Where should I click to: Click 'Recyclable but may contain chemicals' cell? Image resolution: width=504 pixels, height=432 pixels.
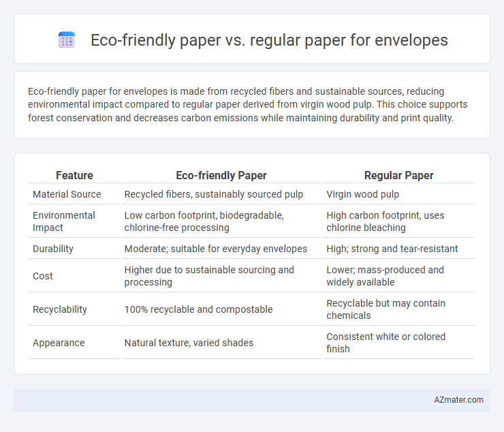tap(398, 309)
